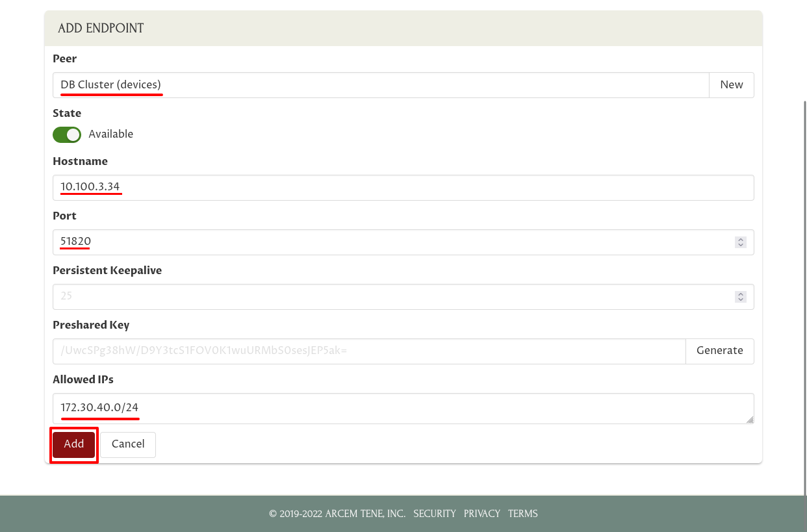Click the Available label next to the switch
The width and height of the screenshot is (807, 532).
111,134
